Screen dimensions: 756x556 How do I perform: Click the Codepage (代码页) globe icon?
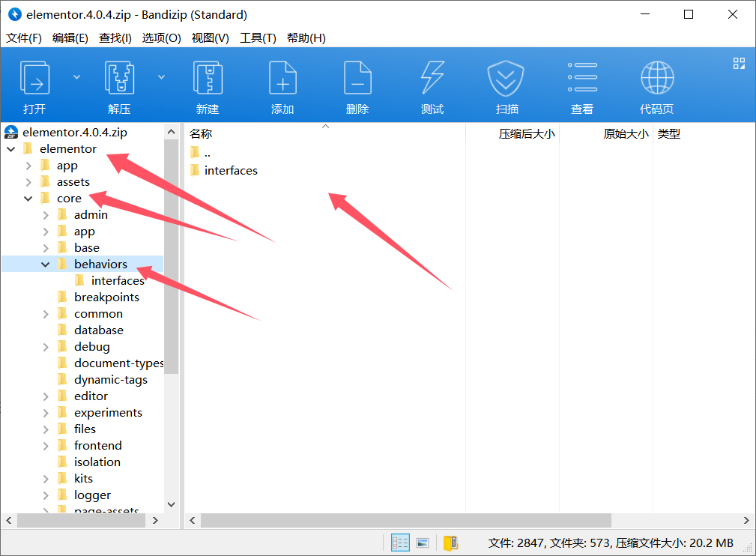pyautogui.click(x=657, y=78)
